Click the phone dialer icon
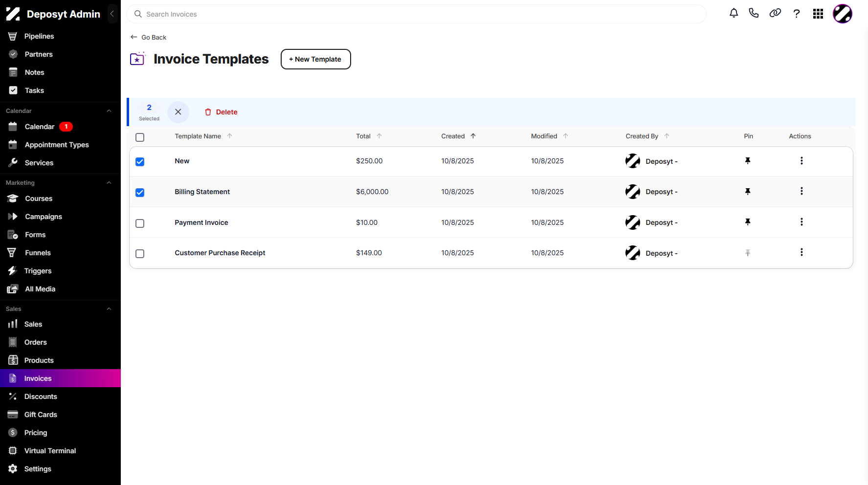 pyautogui.click(x=754, y=13)
